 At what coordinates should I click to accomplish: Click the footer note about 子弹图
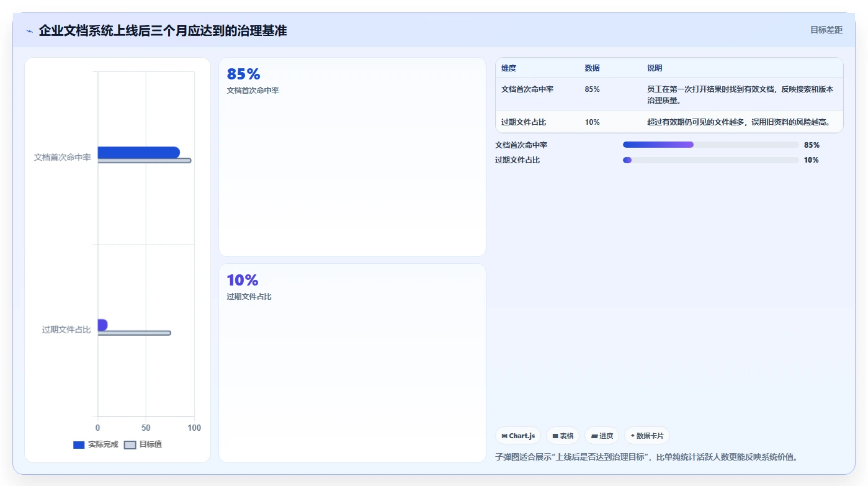pos(646,457)
